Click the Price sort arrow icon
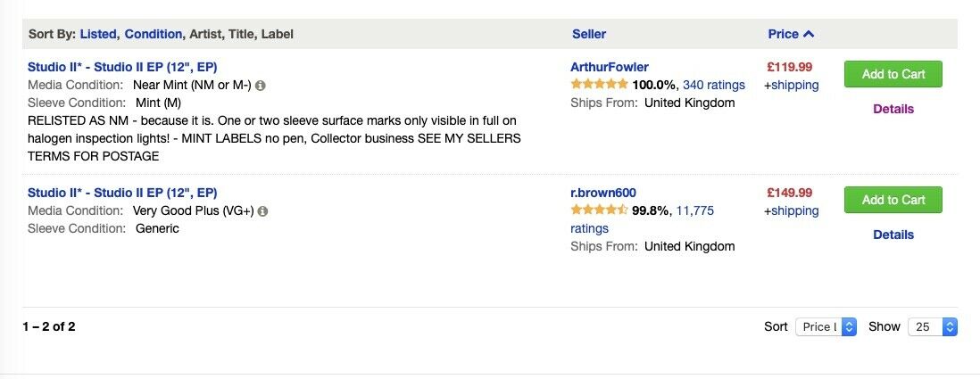This screenshot has height=379, width=980. click(x=808, y=35)
